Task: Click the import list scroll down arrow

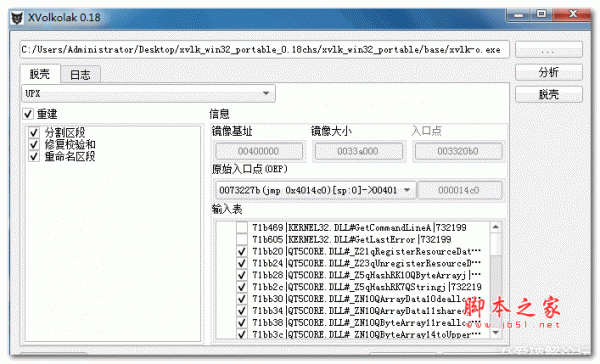Action: [496, 333]
